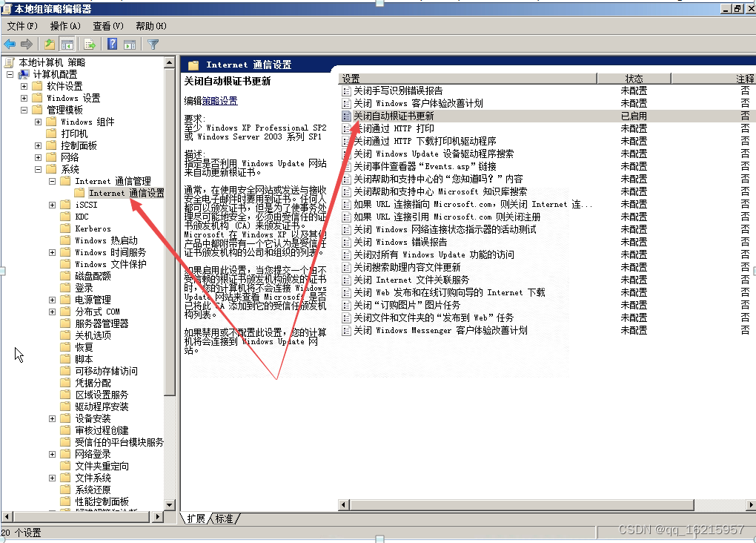Sort by the 注释 column header

[x=714, y=79]
